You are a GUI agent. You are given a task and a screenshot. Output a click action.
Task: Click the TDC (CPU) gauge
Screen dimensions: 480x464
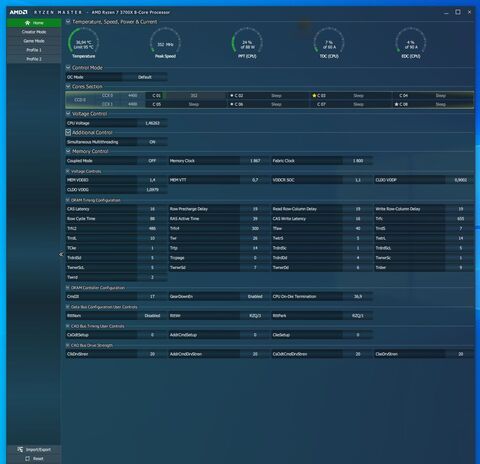point(329,43)
